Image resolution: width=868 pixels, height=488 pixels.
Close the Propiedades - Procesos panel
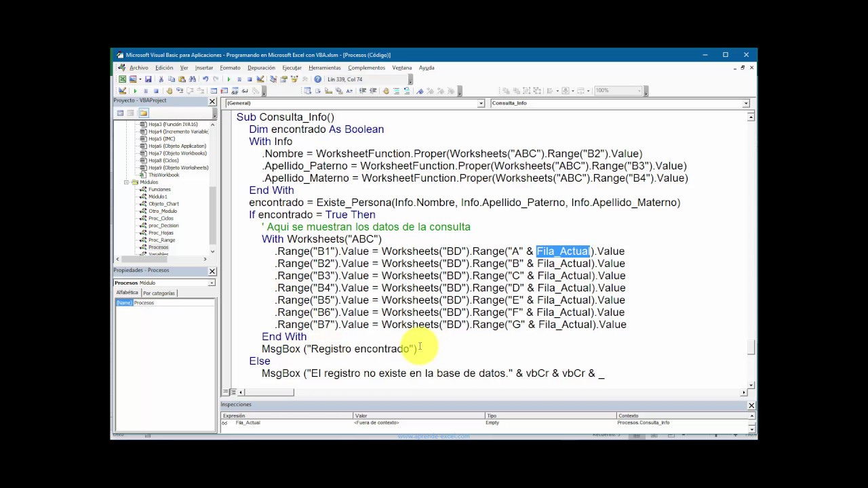tap(212, 271)
